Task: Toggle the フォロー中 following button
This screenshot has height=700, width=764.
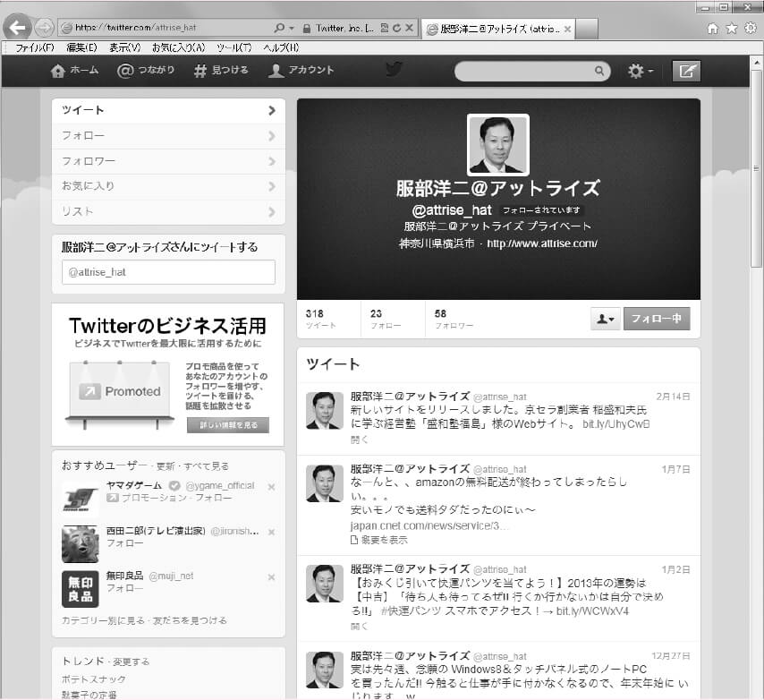Action: click(657, 319)
